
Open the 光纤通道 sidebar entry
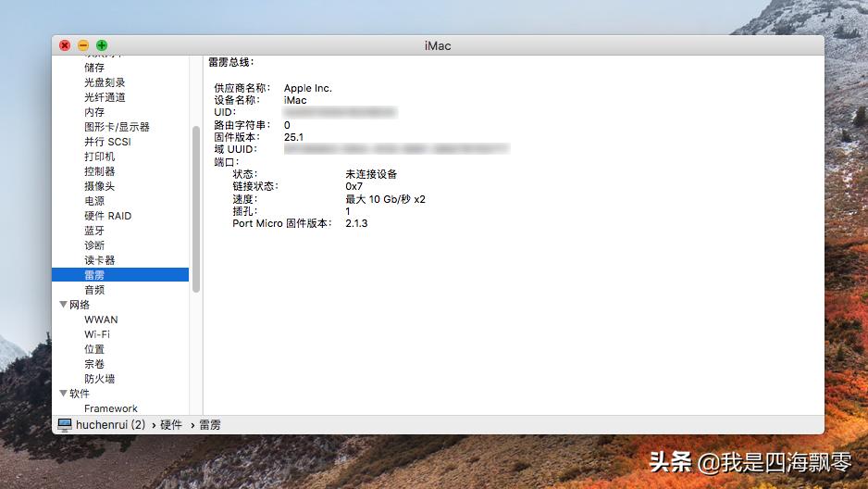coord(105,97)
